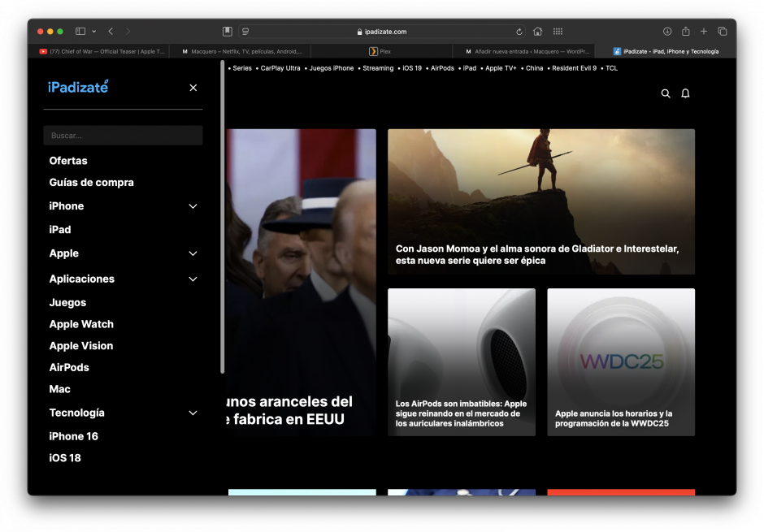The height and width of the screenshot is (532, 764).
Task: Open the WWDC25 horarios article
Action: (x=621, y=362)
